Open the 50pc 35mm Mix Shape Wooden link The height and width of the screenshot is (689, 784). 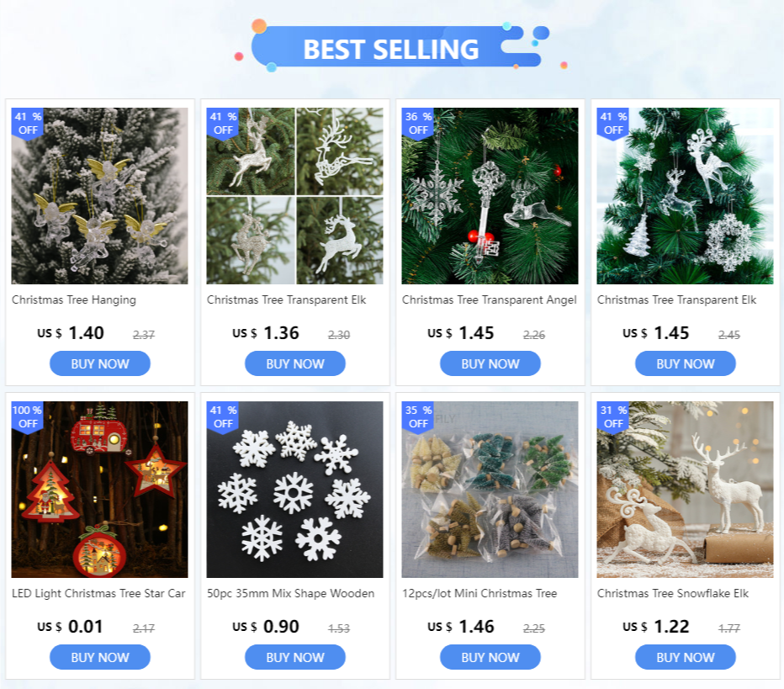click(290, 593)
